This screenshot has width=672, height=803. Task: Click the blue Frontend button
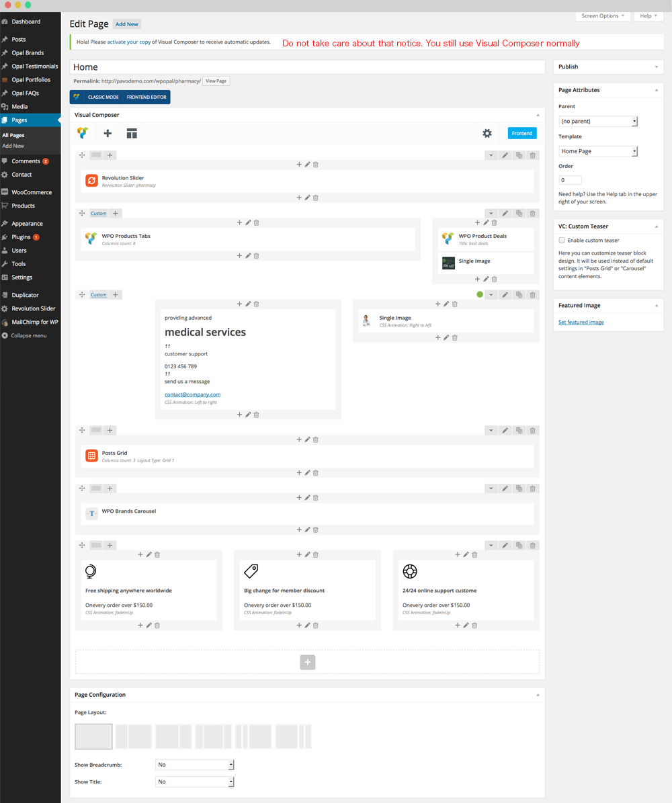click(x=521, y=133)
